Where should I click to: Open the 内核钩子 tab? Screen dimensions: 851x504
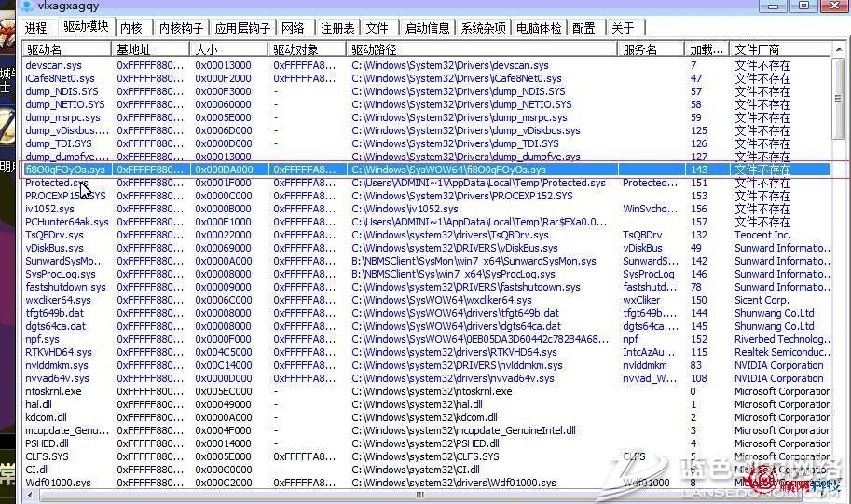[x=180, y=28]
